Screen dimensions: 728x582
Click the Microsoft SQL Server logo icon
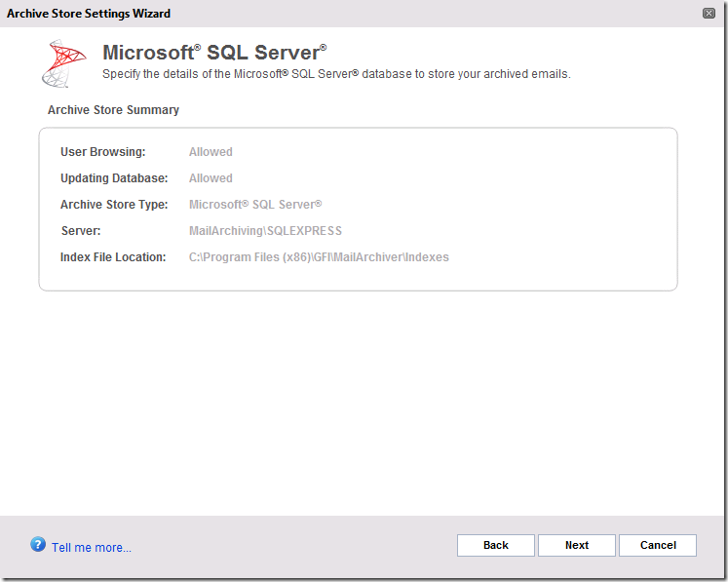(x=63, y=63)
